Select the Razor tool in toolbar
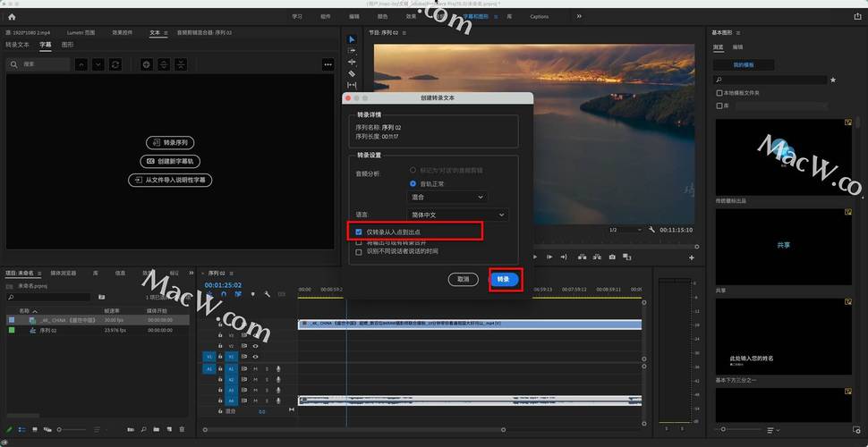 [352, 73]
